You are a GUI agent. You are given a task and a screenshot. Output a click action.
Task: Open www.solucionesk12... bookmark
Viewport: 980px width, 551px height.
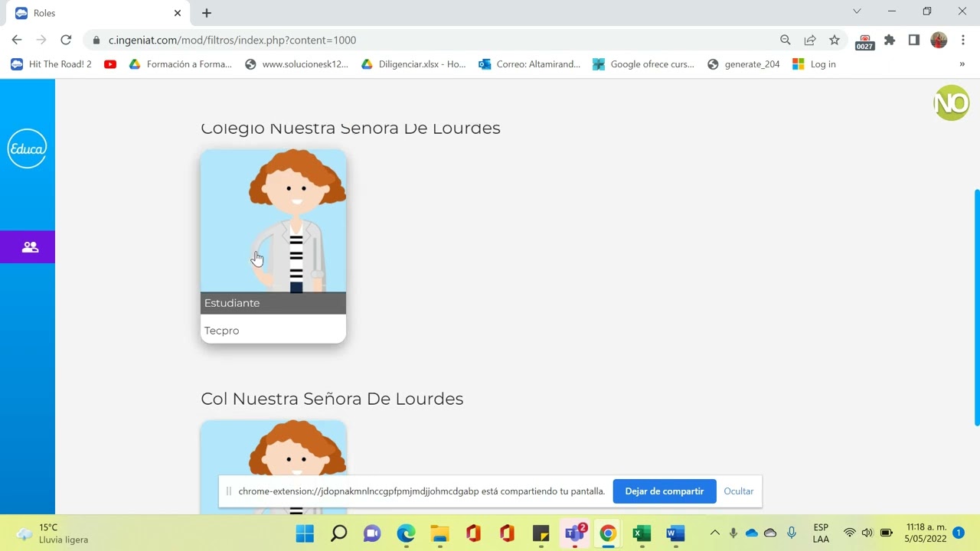click(x=296, y=64)
